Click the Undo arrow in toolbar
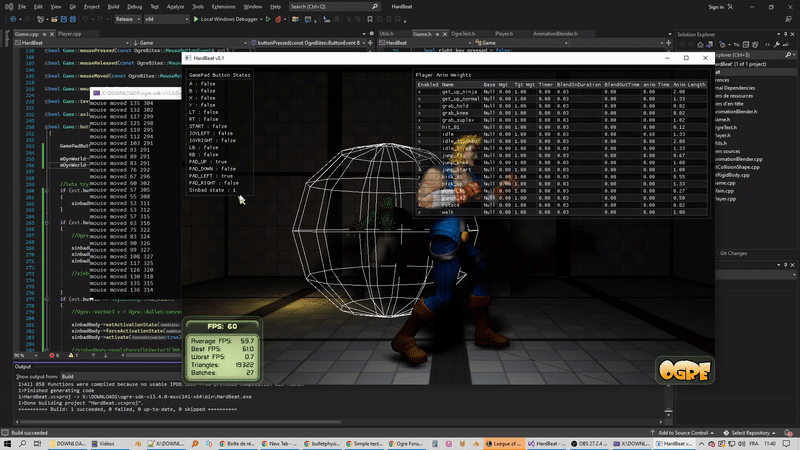 (x=85, y=19)
